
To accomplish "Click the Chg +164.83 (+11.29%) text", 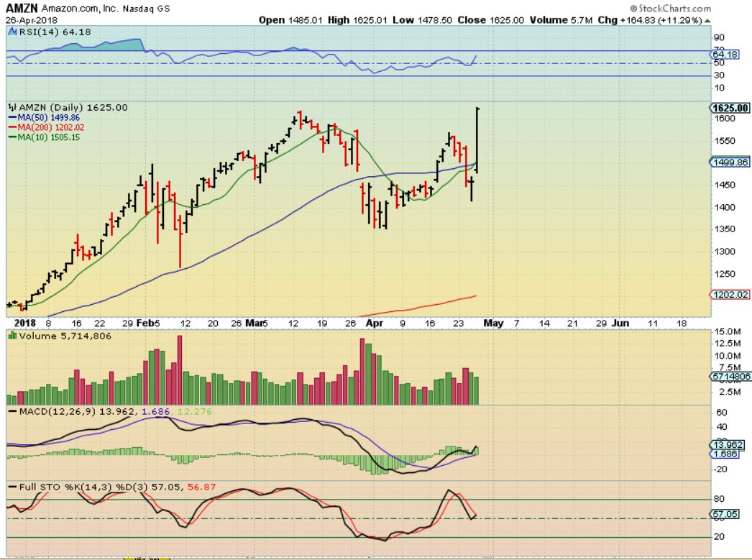I will [650, 20].
